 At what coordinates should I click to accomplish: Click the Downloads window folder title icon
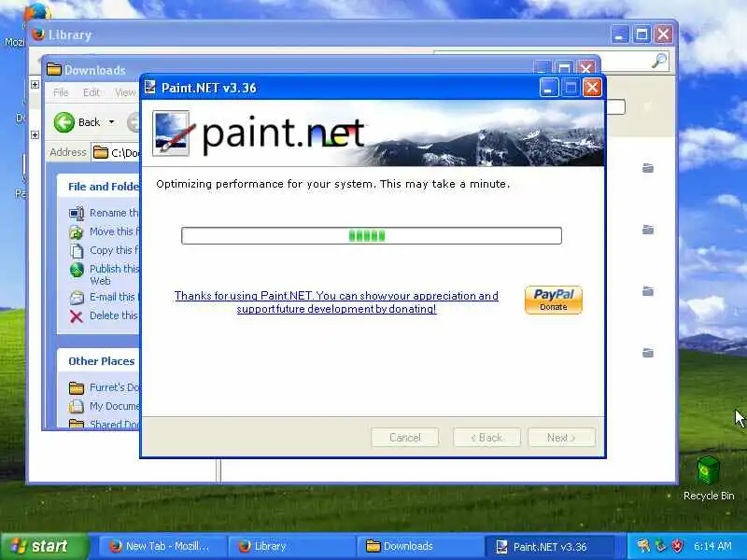click(54, 69)
